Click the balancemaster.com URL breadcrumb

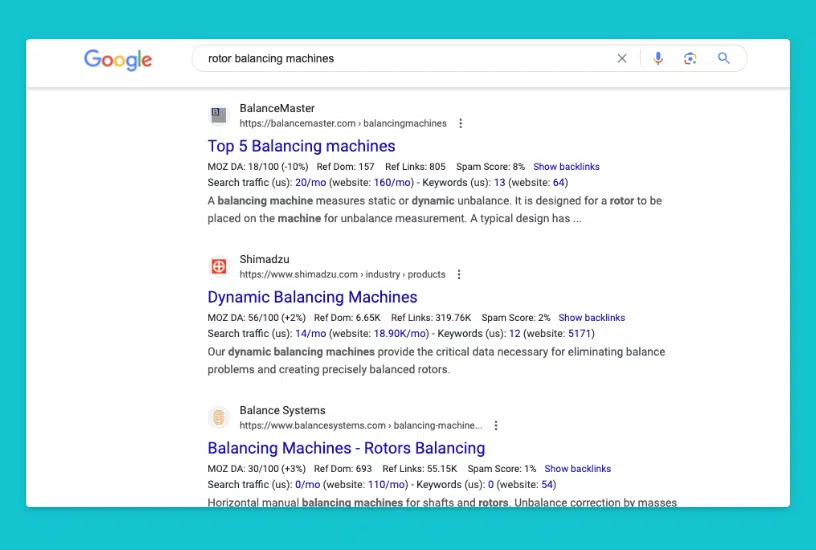tap(343, 123)
